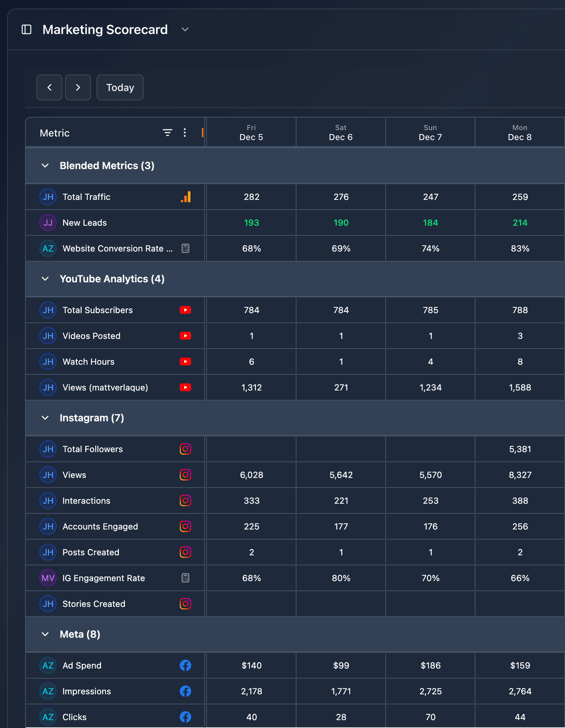
Task: Select the Mon Dec 8 column header
Action: pos(520,133)
